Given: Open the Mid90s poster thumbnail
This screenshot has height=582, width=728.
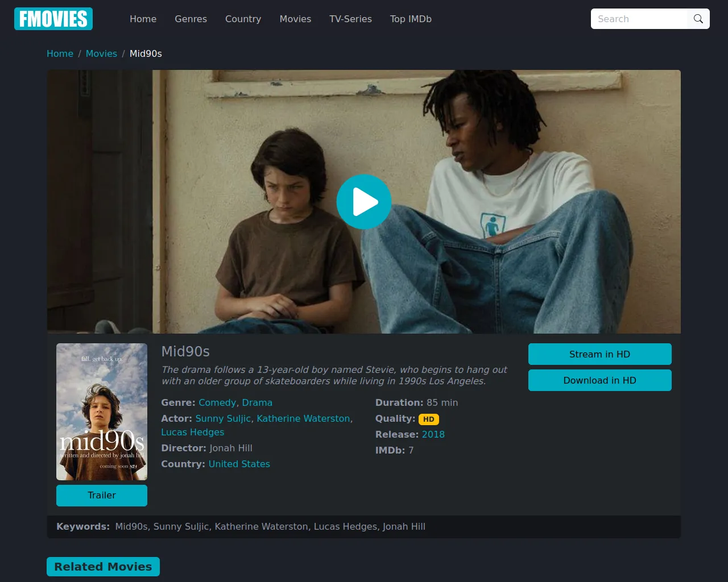Looking at the screenshot, I should (102, 411).
